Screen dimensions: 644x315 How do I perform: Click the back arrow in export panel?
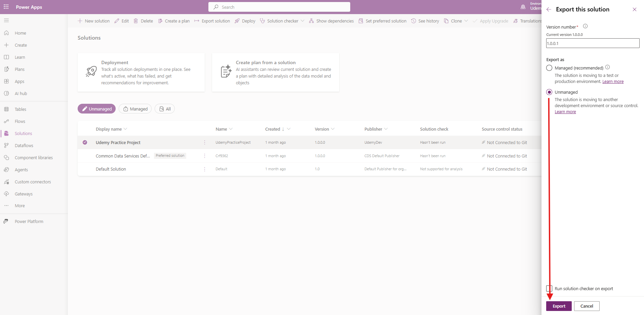pos(549,9)
